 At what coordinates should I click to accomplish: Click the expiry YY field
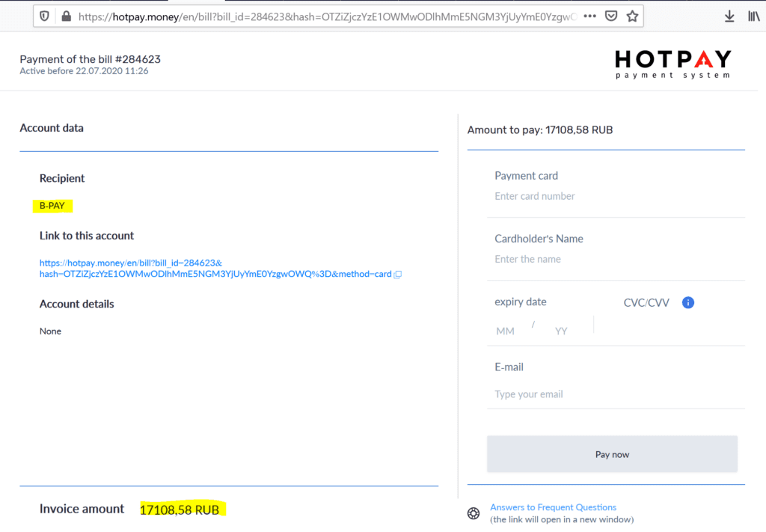[x=561, y=331]
